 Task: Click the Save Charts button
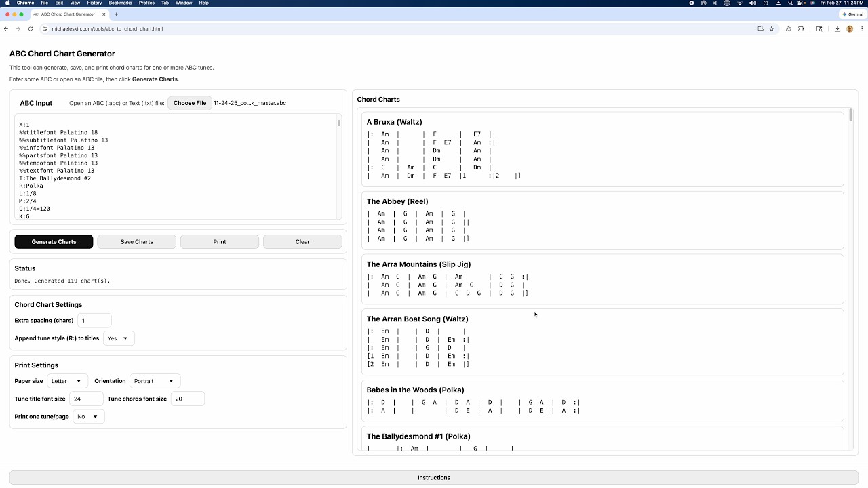pos(136,241)
